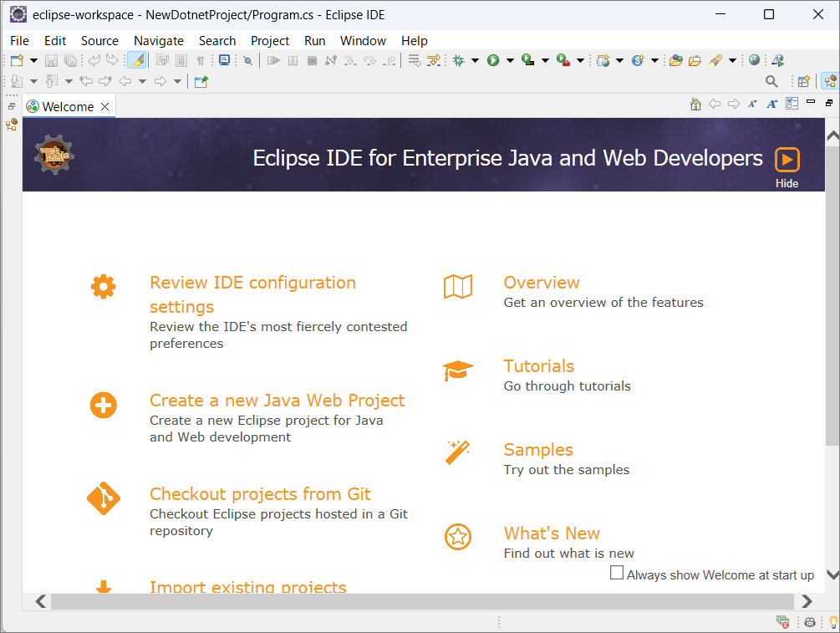This screenshot has height=633, width=840.
Task: Click the Search flashlight toolbar icon
Action: [715, 60]
